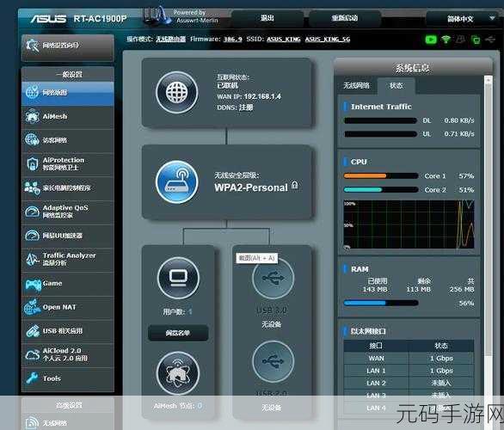
Task: Select the wireless router security icon
Action: tap(176, 182)
